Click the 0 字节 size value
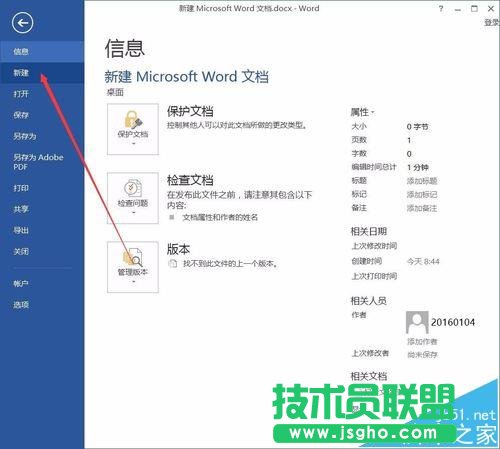Screen dimensions: 500x449 (x=417, y=127)
